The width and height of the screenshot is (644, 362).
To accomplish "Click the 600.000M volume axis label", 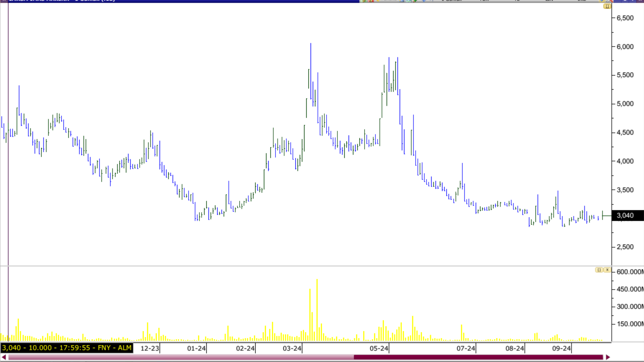I will click(630, 272).
